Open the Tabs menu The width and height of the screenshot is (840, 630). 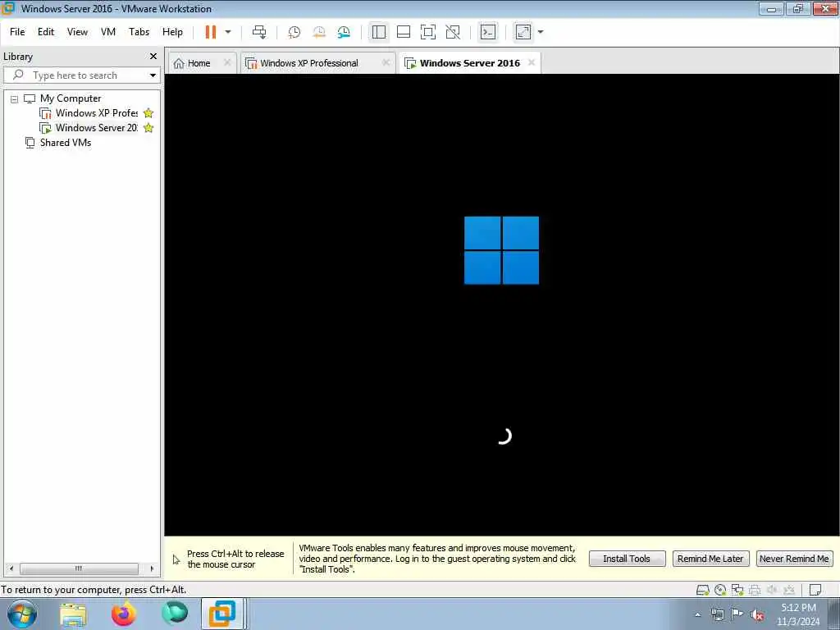[139, 32]
